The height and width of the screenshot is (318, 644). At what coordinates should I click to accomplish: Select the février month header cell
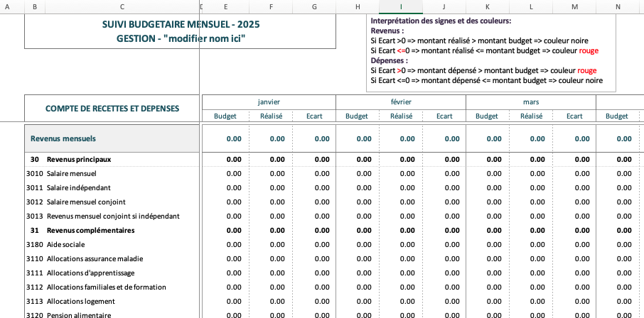[x=400, y=102]
